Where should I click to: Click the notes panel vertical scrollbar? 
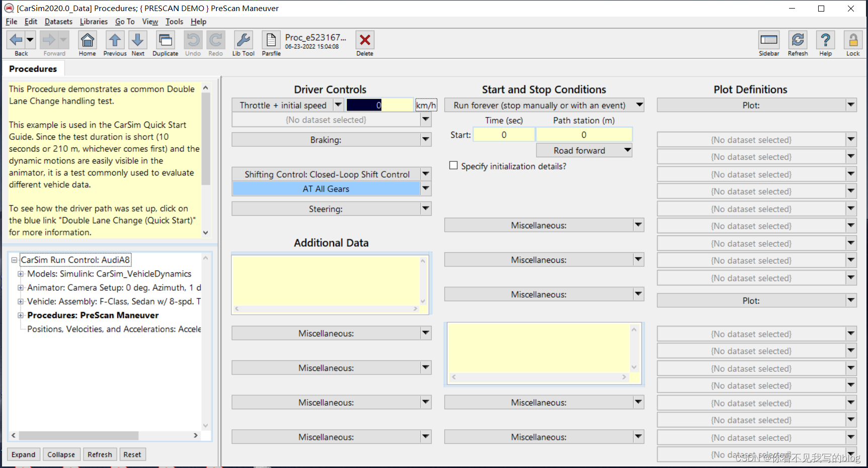205,160
